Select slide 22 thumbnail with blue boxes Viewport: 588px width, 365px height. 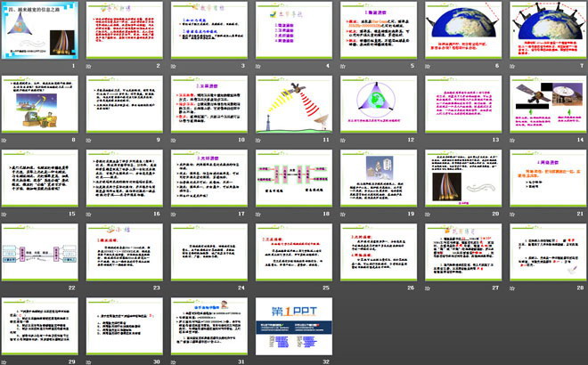42,252
